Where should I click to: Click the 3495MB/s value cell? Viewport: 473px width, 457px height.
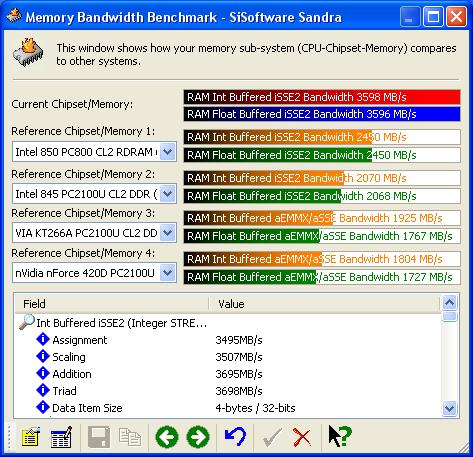point(239,340)
